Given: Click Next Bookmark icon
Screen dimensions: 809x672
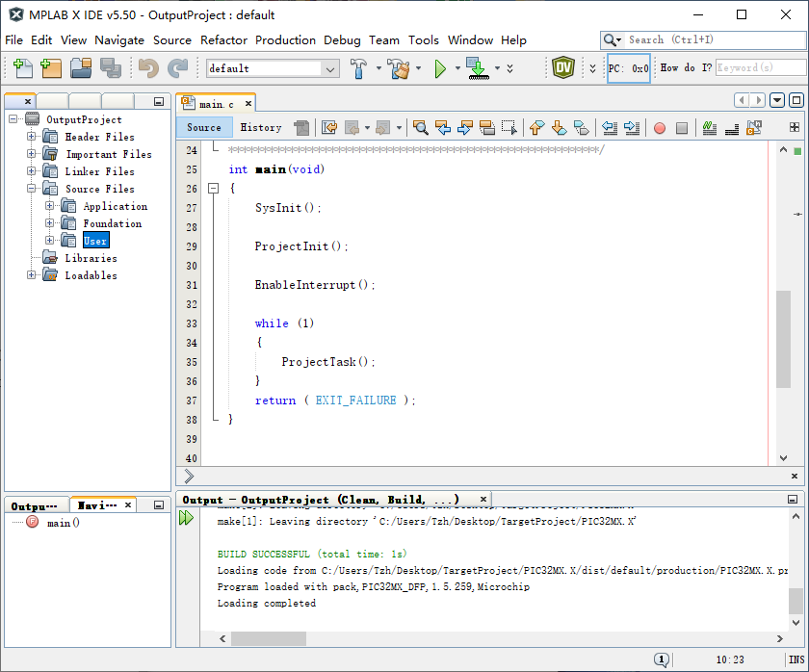Looking at the screenshot, I should tap(560, 127).
